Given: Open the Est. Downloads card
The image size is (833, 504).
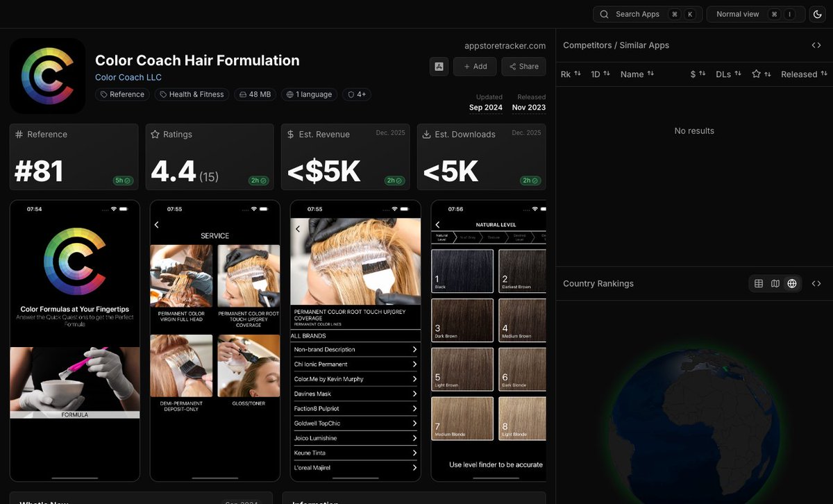Looking at the screenshot, I should [482, 157].
